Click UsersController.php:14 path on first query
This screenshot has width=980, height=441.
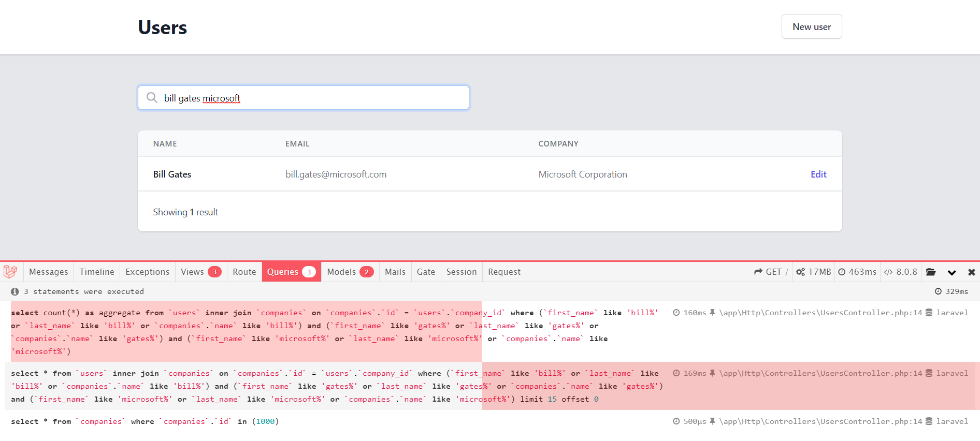coord(820,313)
